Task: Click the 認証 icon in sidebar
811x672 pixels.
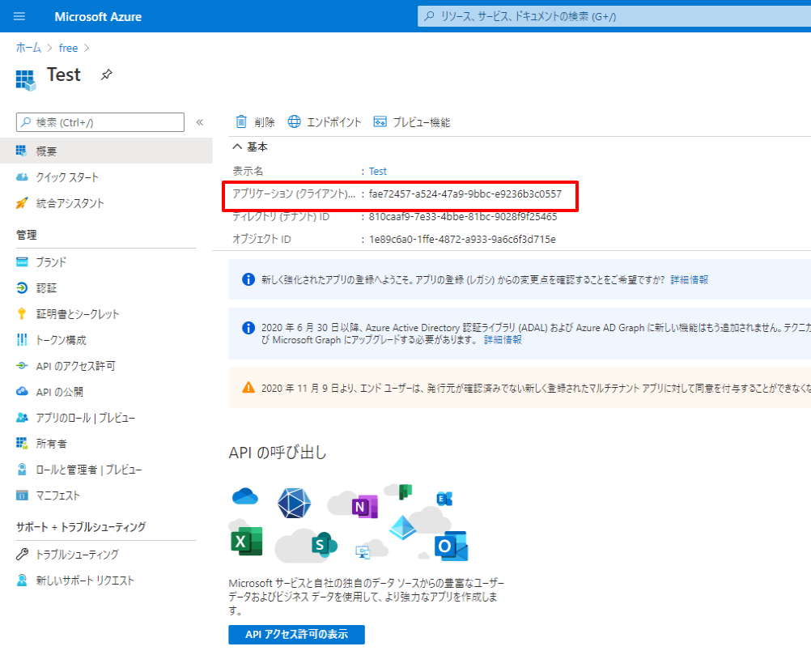Action: (22, 287)
